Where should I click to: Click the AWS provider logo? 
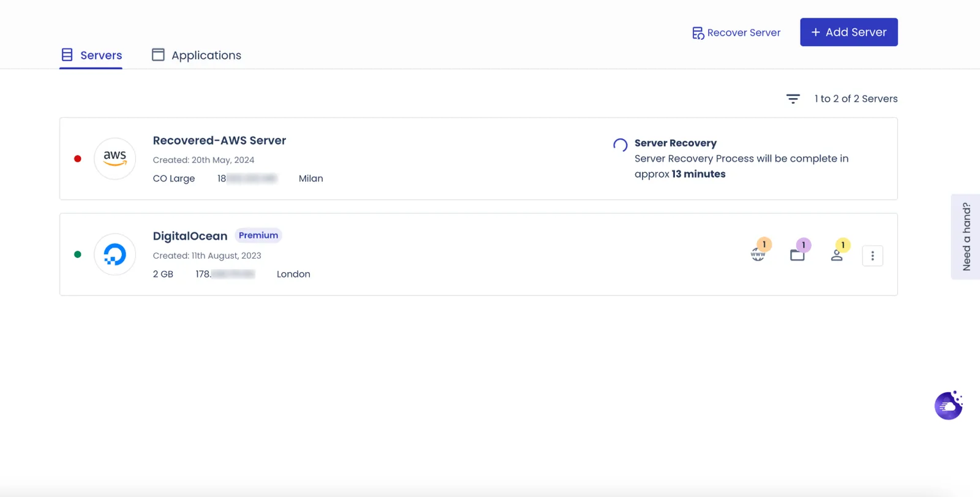(115, 159)
